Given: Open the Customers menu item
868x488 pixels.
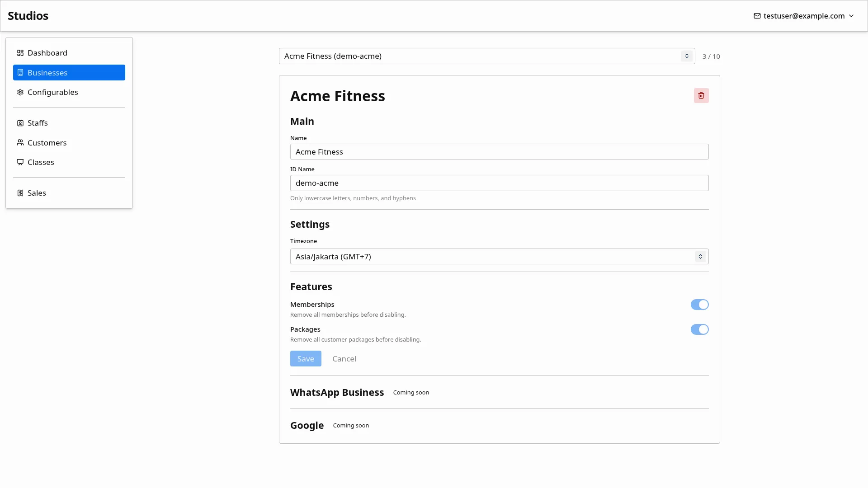Looking at the screenshot, I should tap(69, 143).
